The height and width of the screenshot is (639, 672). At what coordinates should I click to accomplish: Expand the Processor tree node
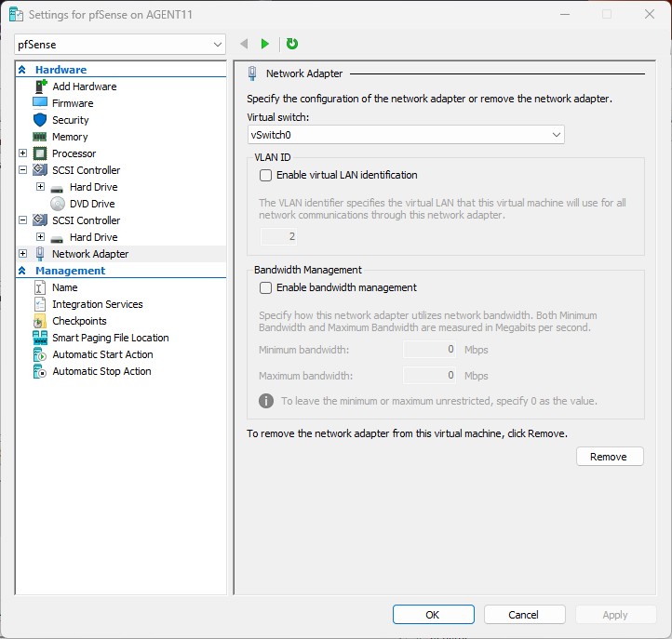22,153
